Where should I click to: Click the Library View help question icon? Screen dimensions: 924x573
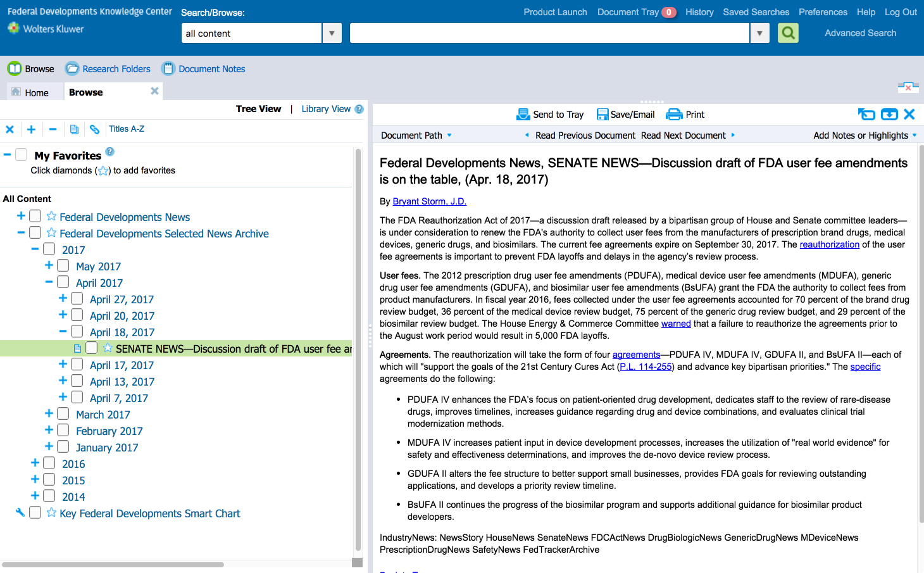point(359,109)
